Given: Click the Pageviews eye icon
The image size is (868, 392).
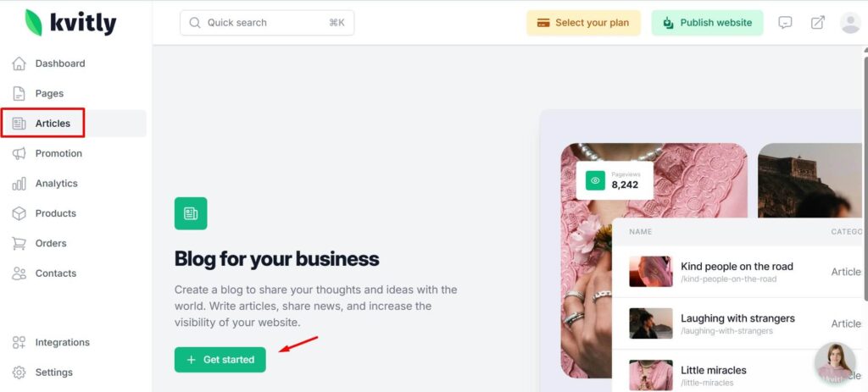Looking at the screenshot, I should click(595, 180).
